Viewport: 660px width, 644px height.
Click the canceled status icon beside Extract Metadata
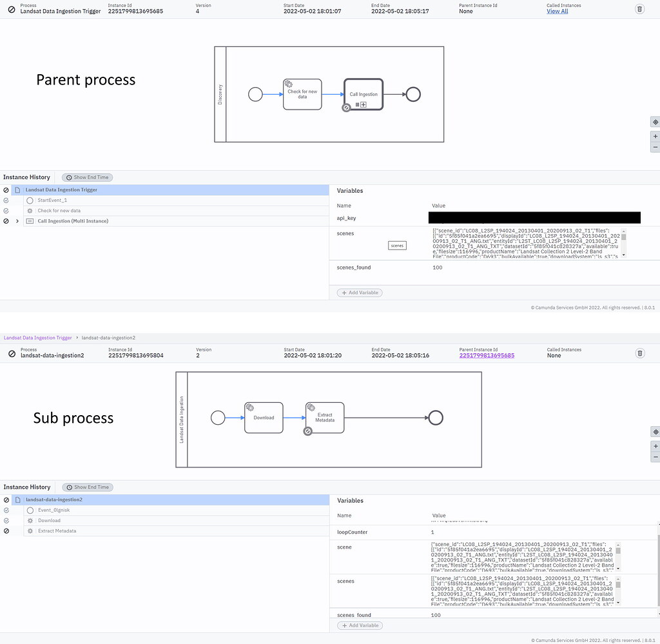pos(5,531)
